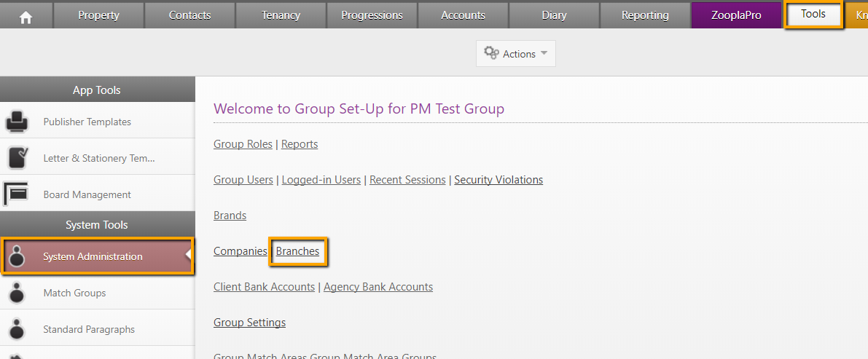Open the Agency Bank Accounts link
Viewport: 868px width, 359px height.
coord(378,287)
